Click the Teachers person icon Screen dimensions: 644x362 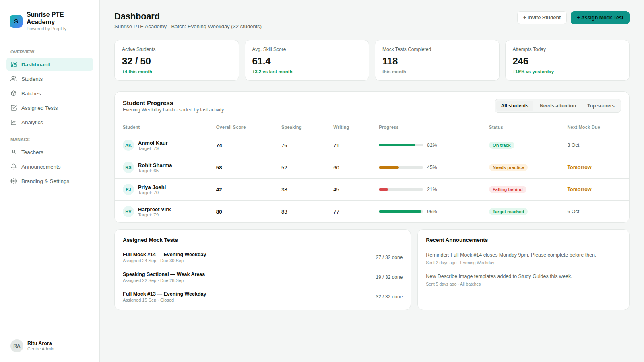tap(14, 152)
